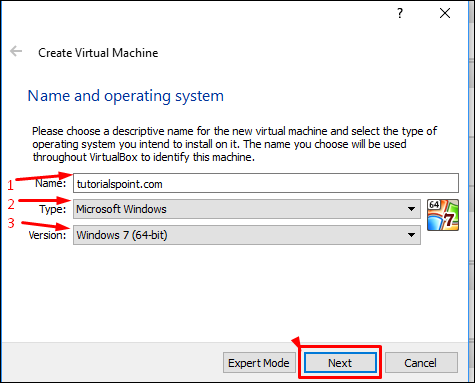
Task: Switch to Expert Mode
Action: (x=259, y=363)
